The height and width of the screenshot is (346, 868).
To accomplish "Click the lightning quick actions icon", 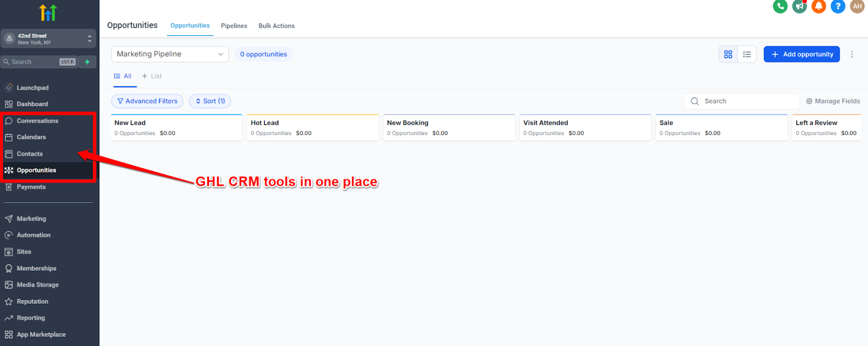I will click(87, 62).
